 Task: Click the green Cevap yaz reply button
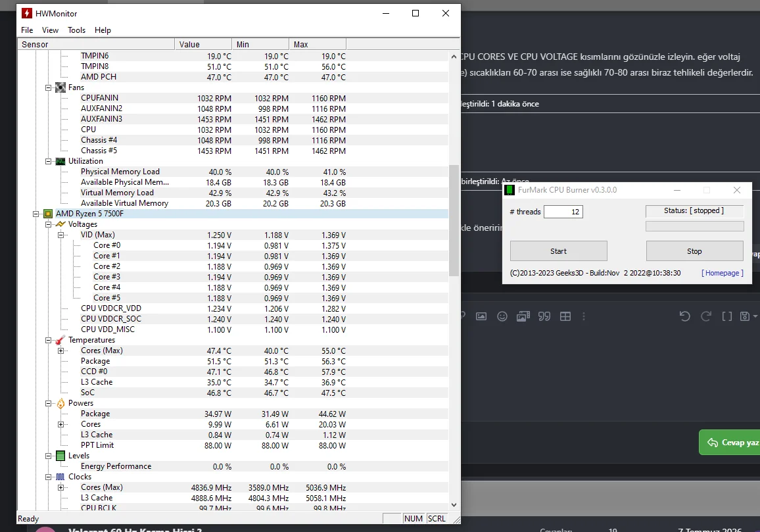[x=730, y=443]
